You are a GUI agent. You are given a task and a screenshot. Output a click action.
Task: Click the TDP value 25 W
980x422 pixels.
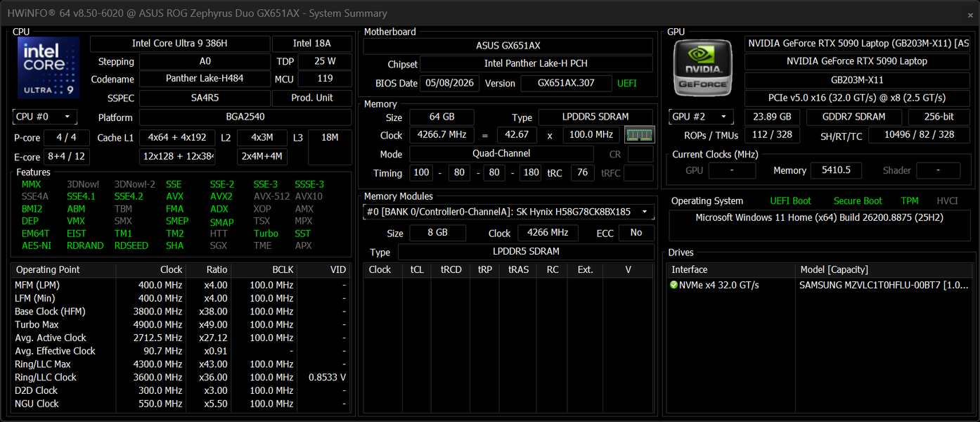pyautogui.click(x=325, y=61)
